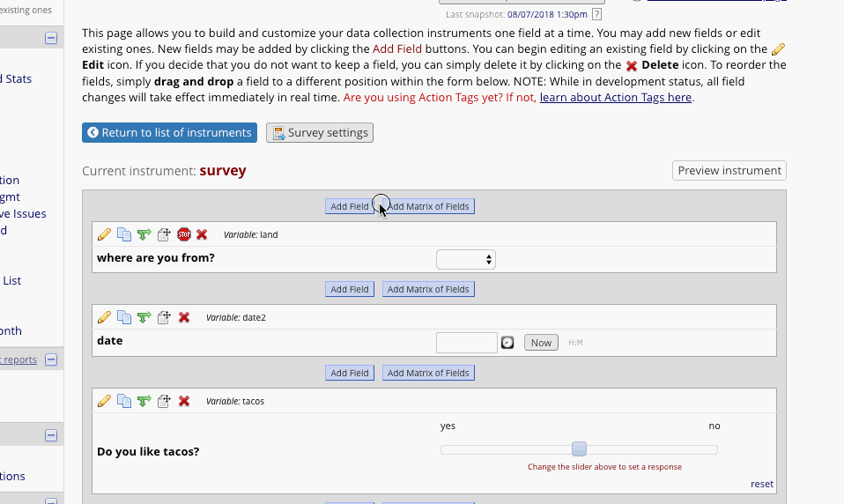Click Preview instrument button

tap(729, 170)
